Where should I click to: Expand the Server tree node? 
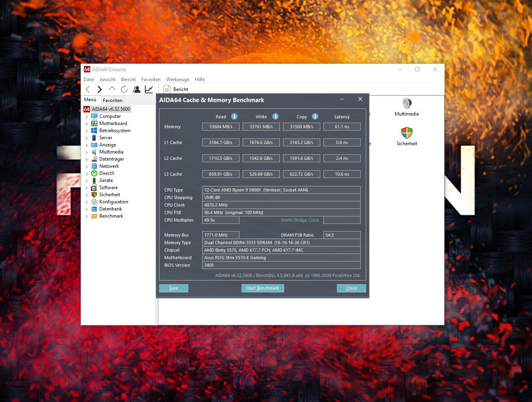(87, 138)
